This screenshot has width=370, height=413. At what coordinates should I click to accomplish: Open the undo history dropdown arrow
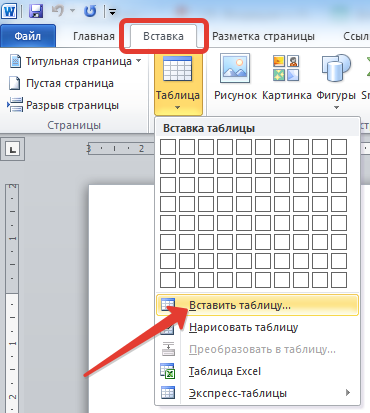tap(72, 11)
